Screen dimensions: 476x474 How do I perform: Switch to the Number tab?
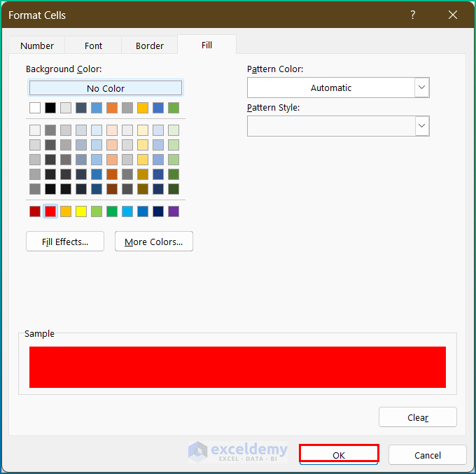[x=37, y=46]
